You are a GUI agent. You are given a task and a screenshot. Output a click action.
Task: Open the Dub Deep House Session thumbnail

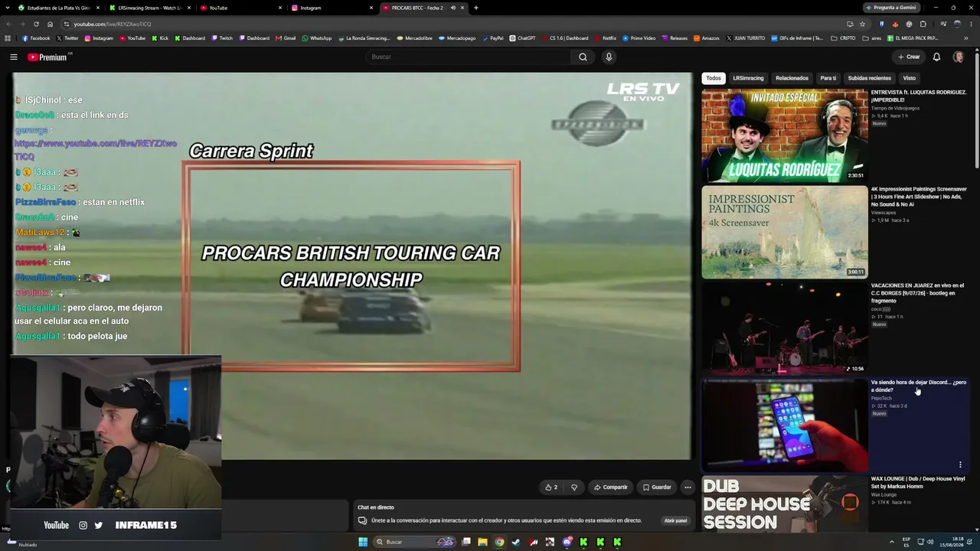point(785,504)
